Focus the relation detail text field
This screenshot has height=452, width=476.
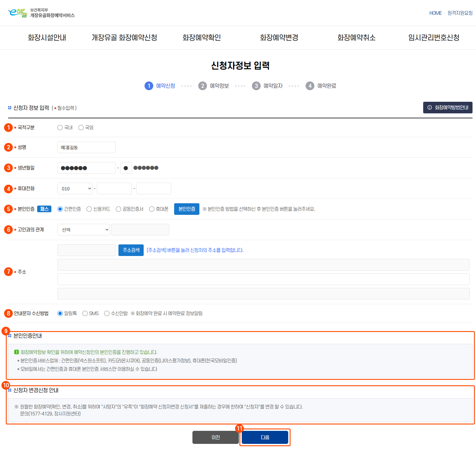click(x=140, y=230)
